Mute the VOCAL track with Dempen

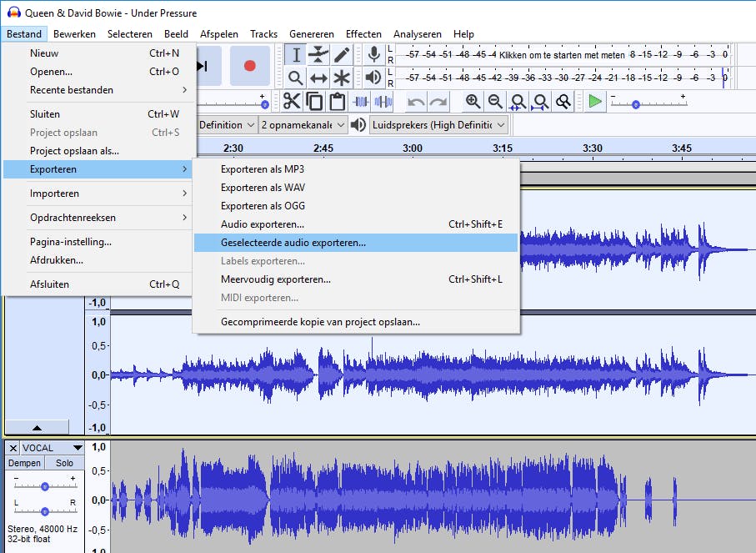24,463
